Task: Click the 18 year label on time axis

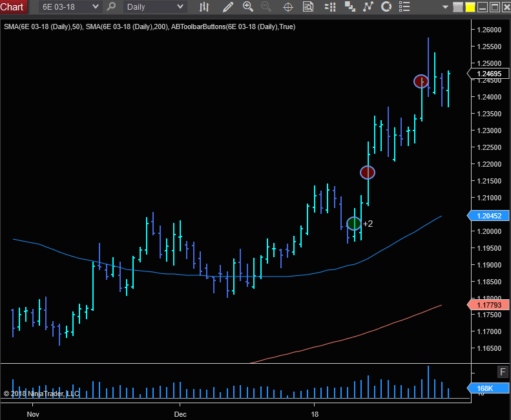Action: pyautogui.click(x=315, y=414)
